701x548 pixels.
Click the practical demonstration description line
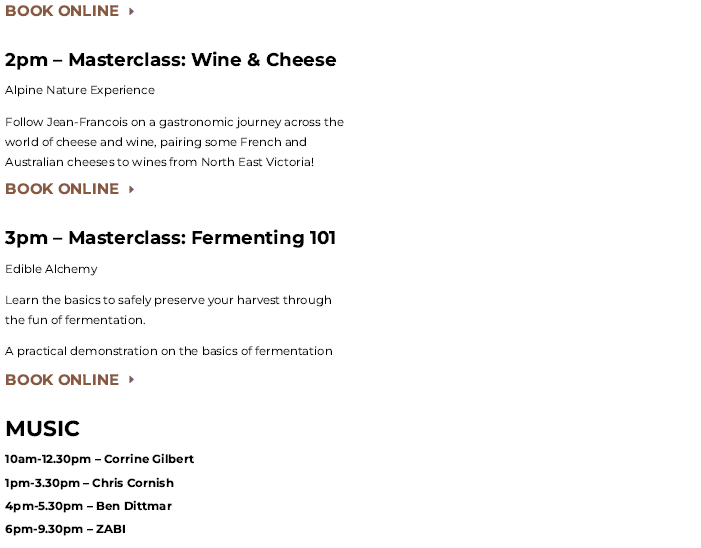[169, 351]
